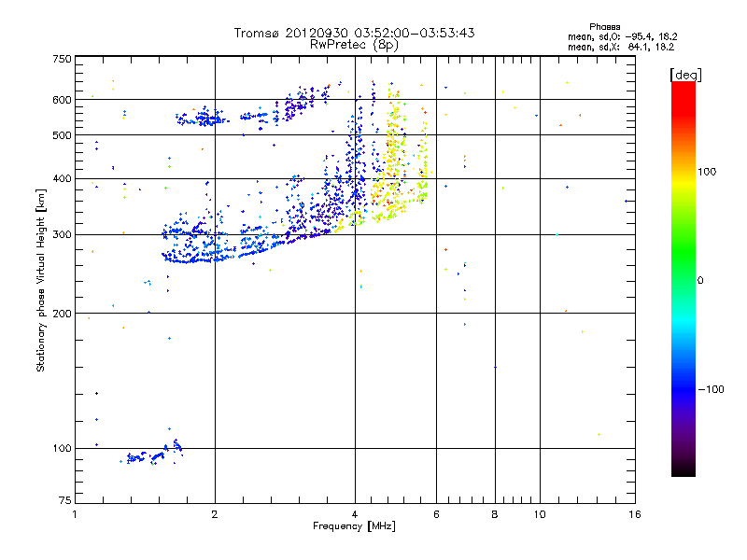Click the x-axis tick label '6'
This screenshot has height=560, width=747.
(436, 514)
